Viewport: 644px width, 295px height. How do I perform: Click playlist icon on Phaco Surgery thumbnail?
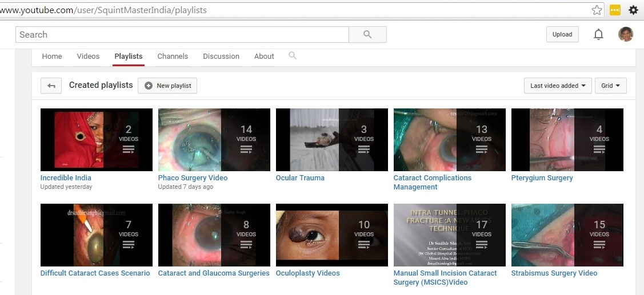pos(246,149)
